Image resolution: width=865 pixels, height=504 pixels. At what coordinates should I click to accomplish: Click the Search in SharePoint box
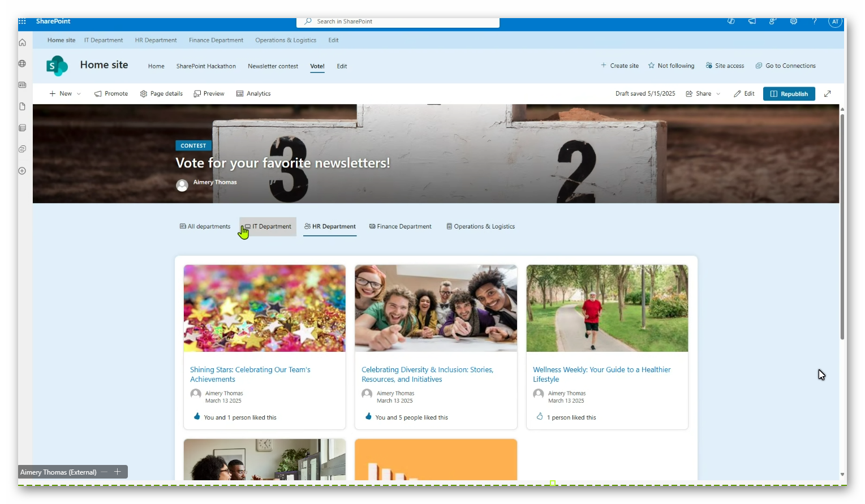[x=398, y=21]
